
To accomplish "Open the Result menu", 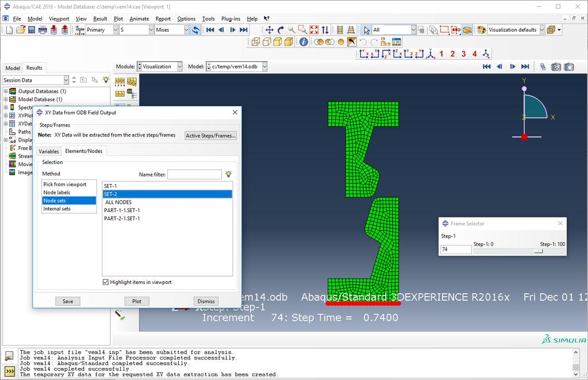I will click(x=100, y=19).
